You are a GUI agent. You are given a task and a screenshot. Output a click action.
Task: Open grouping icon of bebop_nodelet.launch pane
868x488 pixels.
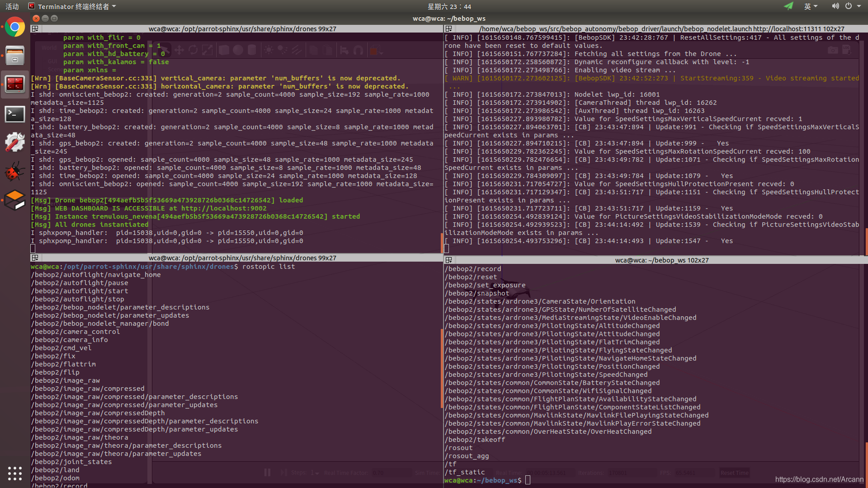tap(448, 28)
